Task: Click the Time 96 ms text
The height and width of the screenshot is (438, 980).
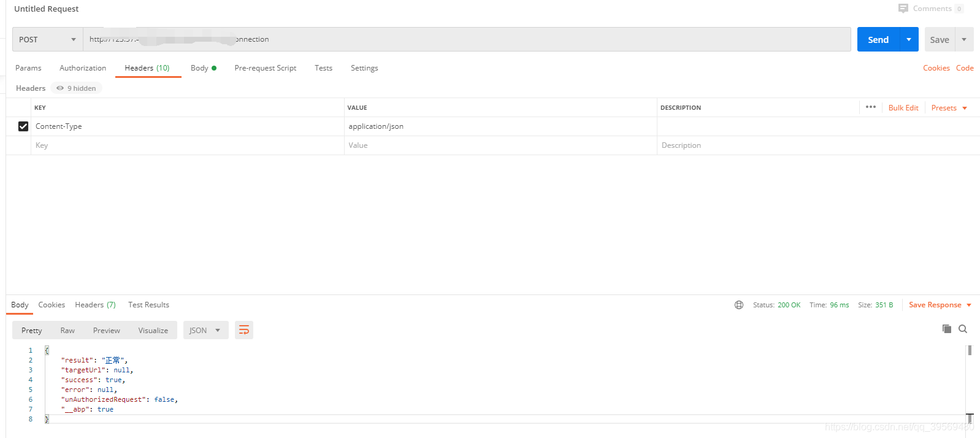Action: pos(829,305)
